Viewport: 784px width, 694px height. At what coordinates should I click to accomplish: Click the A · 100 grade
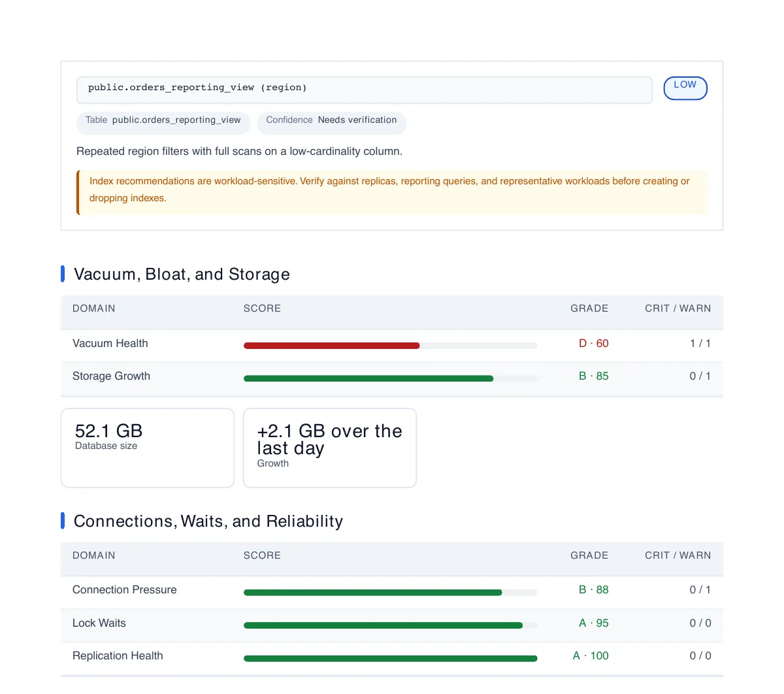tap(591, 655)
